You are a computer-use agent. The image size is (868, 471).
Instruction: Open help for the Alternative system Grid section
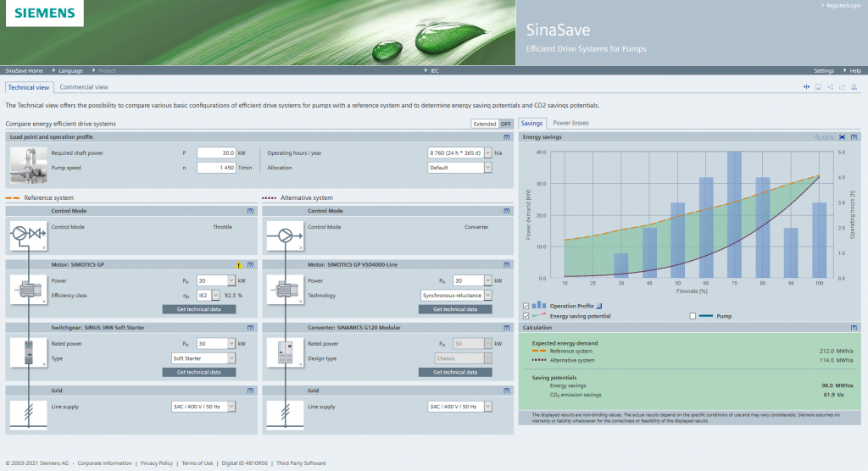(506, 391)
